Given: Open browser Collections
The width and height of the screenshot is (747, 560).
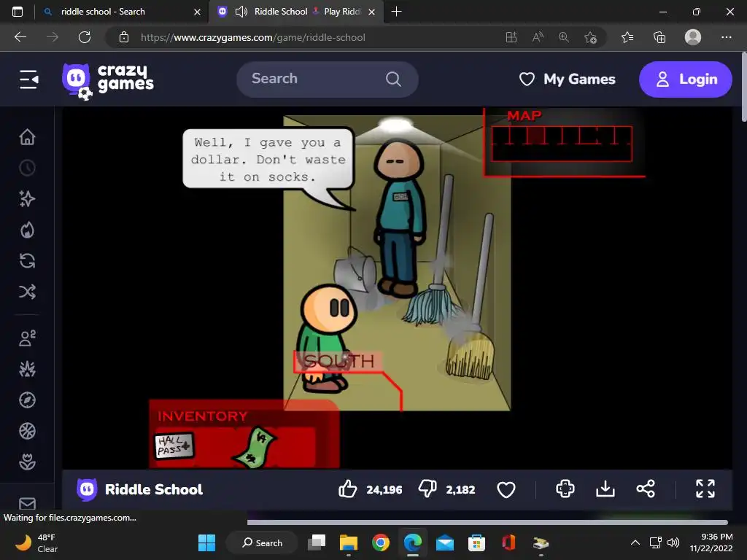Looking at the screenshot, I should point(659,37).
